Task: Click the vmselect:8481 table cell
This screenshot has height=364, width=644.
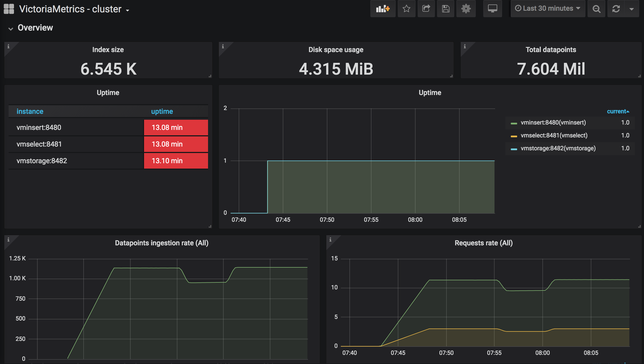Action: (x=76, y=144)
